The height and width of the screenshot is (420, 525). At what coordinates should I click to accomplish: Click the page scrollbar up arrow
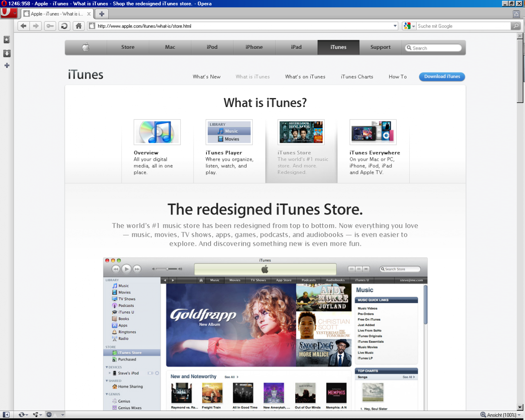tap(520, 36)
